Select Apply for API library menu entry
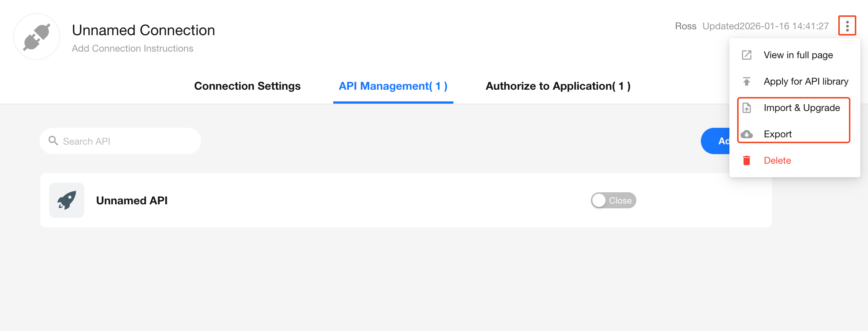This screenshot has width=868, height=331. (x=806, y=81)
